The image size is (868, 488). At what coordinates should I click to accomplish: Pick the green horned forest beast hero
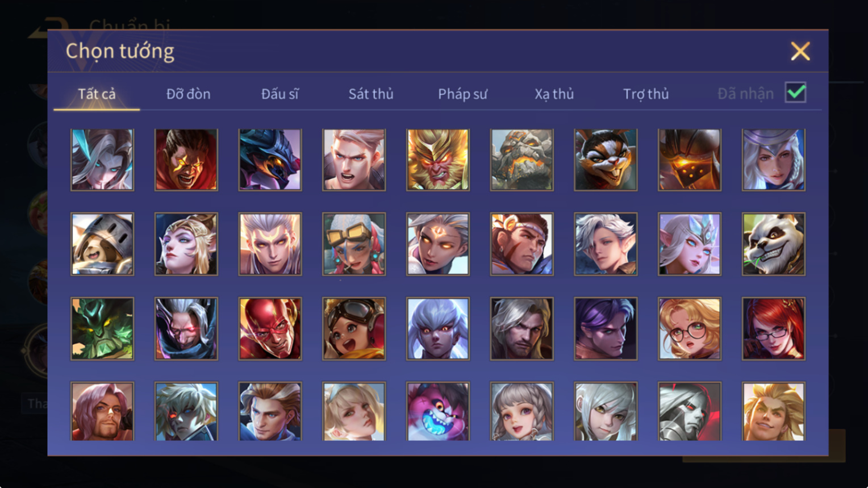(x=102, y=329)
